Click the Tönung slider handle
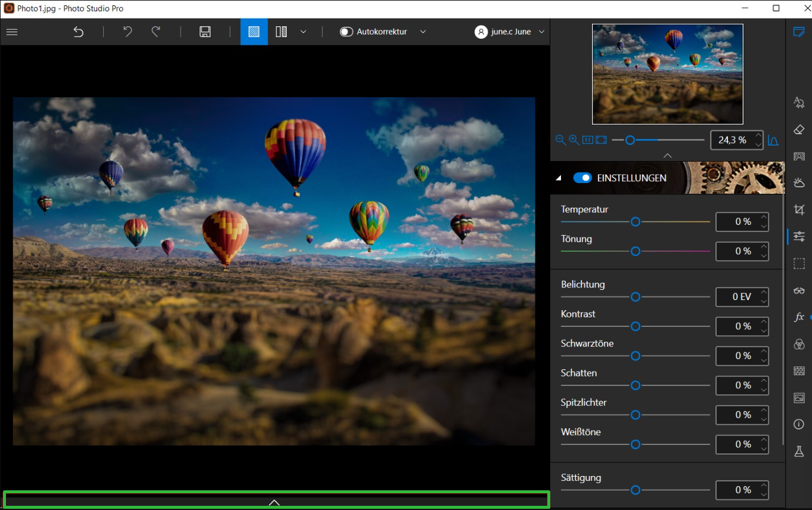The image size is (812, 510). (x=636, y=251)
